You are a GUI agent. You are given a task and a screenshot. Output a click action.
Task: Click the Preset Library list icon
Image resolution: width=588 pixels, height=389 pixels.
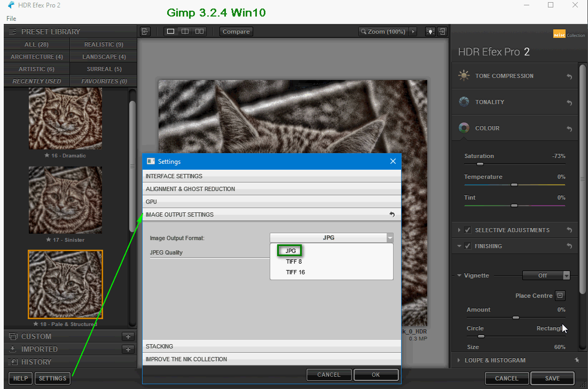(12, 31)
